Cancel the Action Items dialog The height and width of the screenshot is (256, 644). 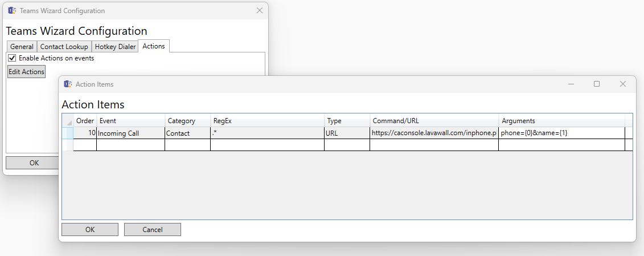pyautogui.click(x=152, y=229)
